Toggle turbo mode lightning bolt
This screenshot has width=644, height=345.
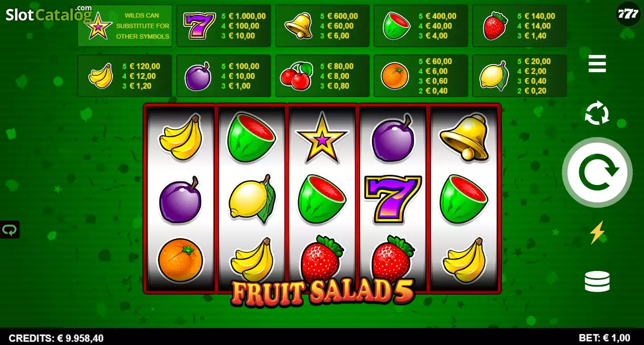(597, 233)
